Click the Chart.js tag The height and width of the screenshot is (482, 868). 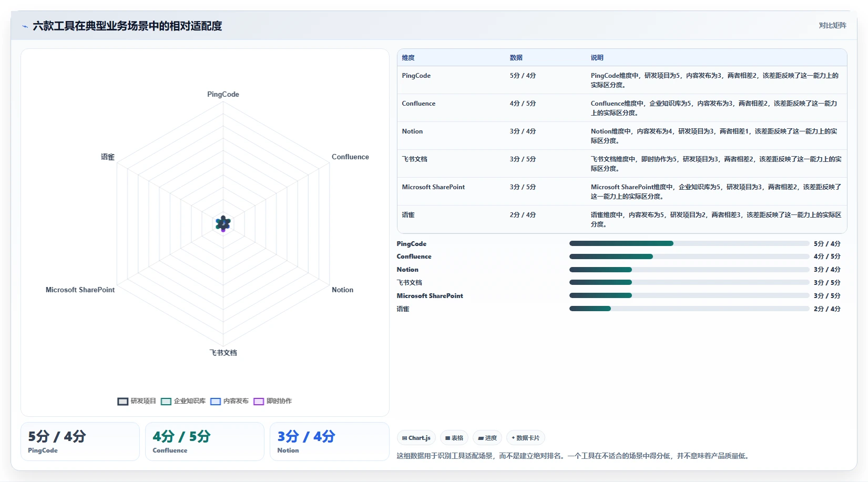tap(416, 438)
